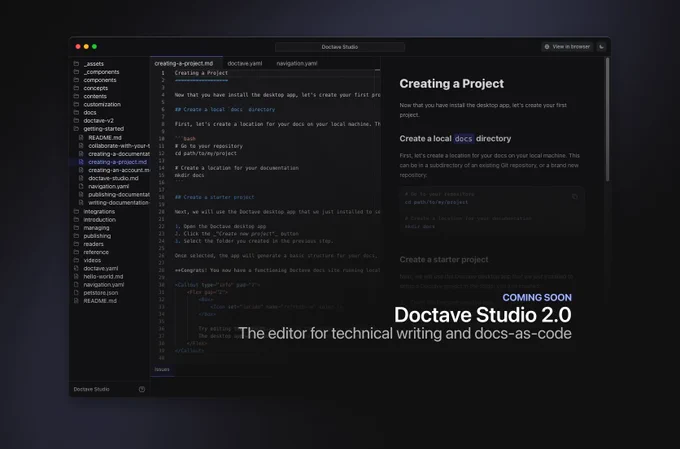Image resolution: width=680 pixels, height=449 pixels.
Task: Expand the managing folder
Action: point(96,228)
